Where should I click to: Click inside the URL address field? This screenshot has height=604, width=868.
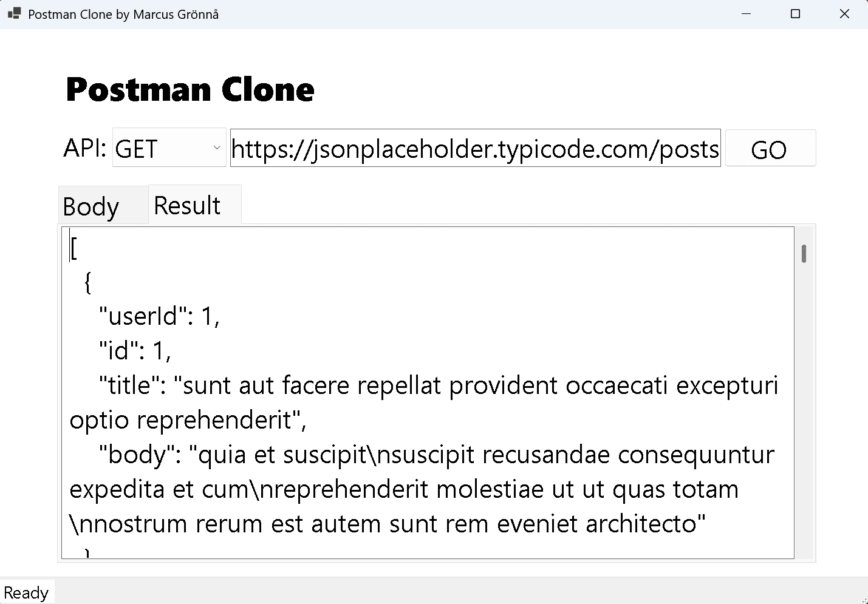click(475, 148)
